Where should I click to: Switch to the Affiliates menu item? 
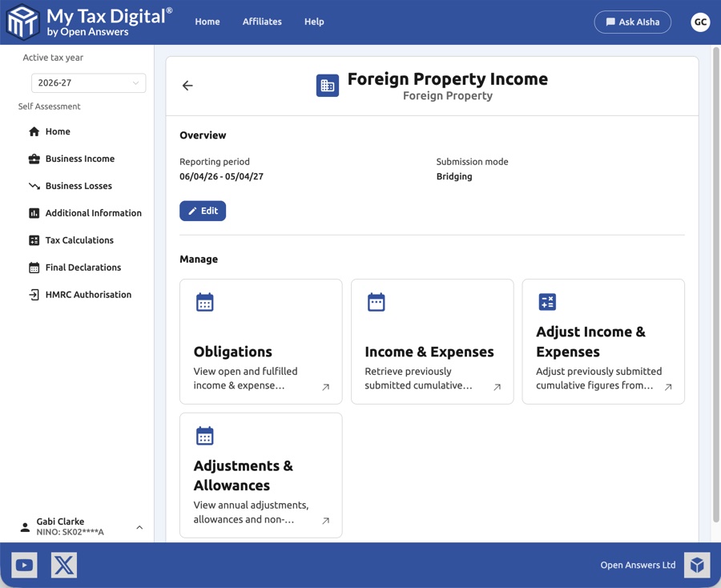coord(262,22)
